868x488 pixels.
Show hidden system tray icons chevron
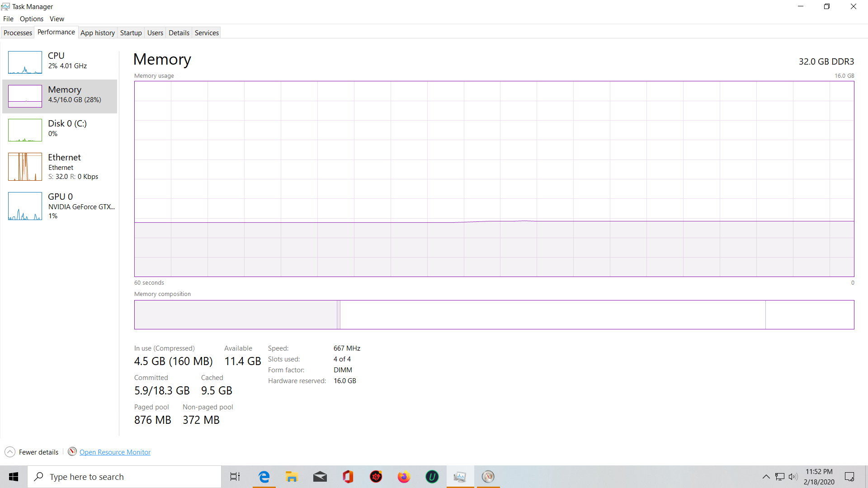pos(766,477)
